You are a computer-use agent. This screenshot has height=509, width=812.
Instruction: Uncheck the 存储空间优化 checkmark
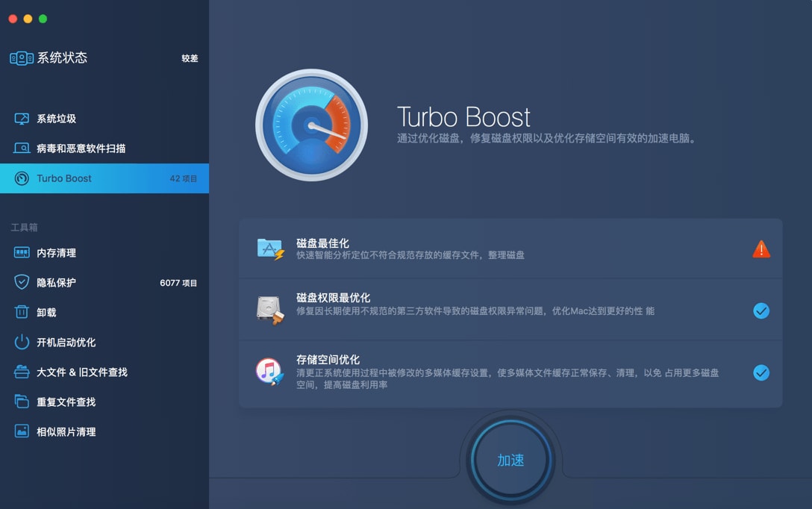coord(761,373)
